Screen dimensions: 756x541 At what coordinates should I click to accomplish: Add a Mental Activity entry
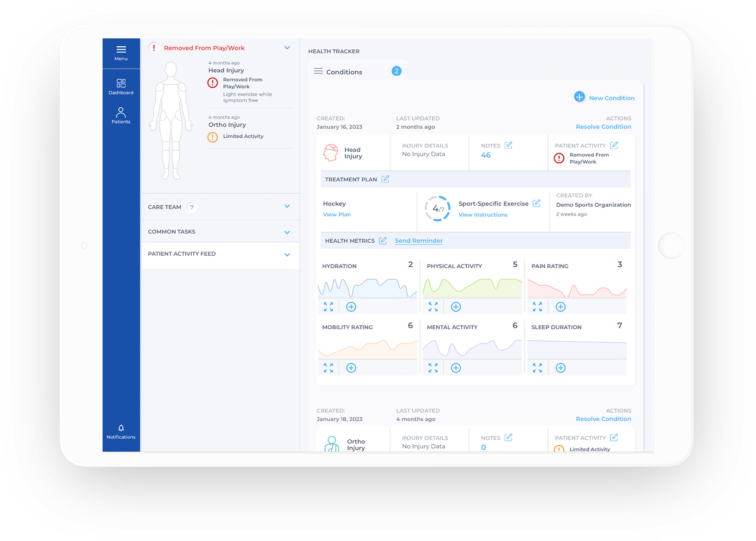(456, 368)
